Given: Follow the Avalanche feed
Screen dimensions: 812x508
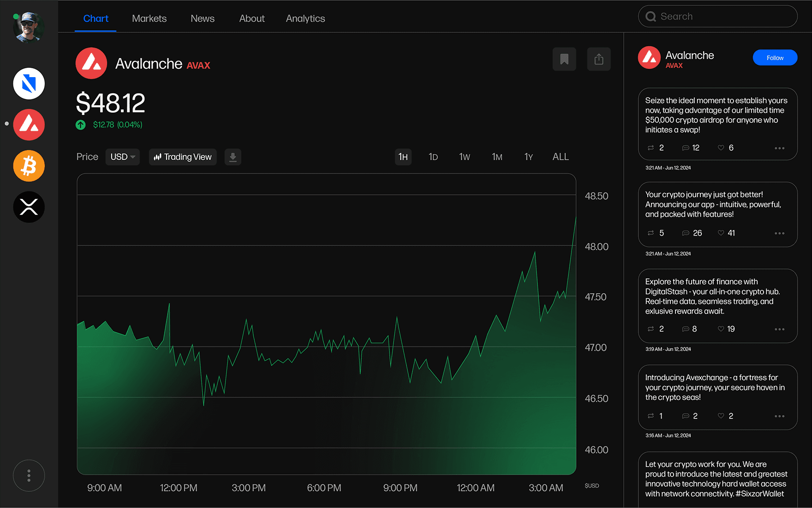Looking at the screenshot, I should [775, 58].
